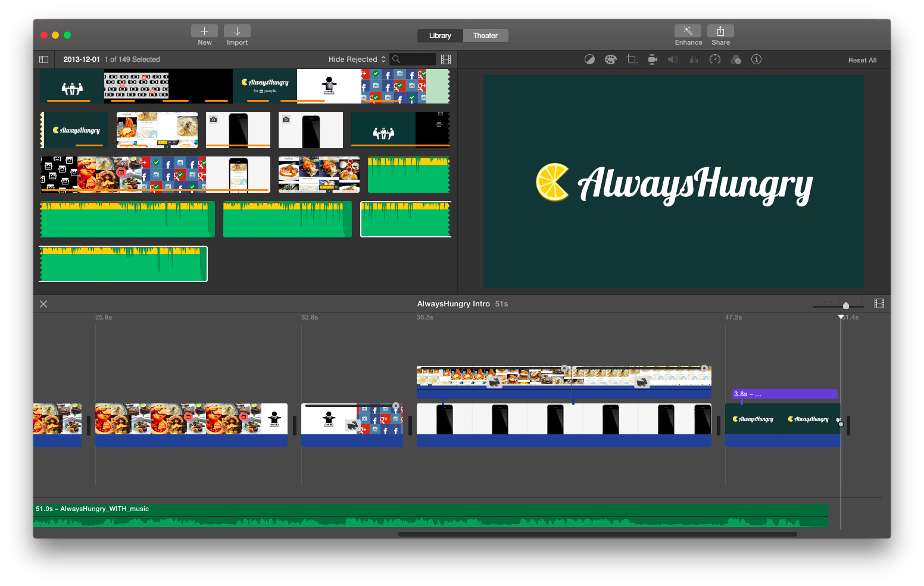Open the speed adjustment gauge

pos(715,59)
